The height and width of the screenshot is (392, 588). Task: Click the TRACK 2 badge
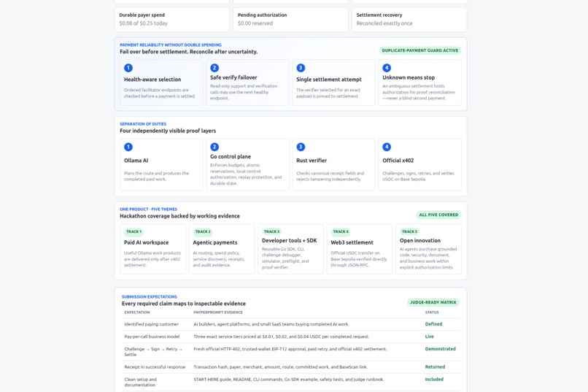pyautogui.click(x=203, y=232)
